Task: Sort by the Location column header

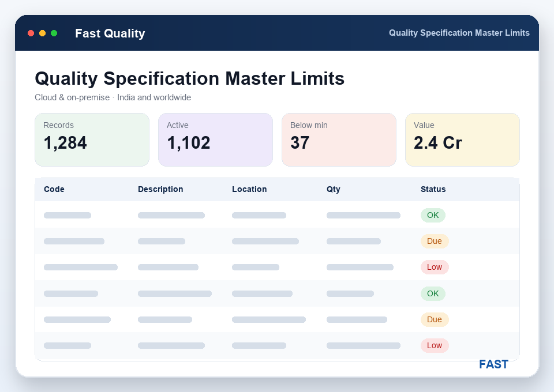Action: coord(249,189)
